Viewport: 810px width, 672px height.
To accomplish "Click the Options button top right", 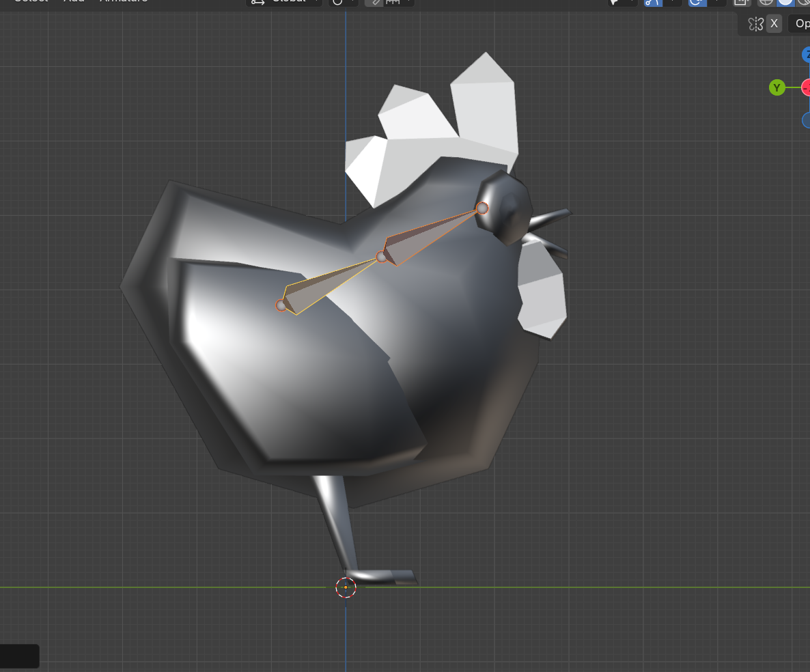I will (x=800, y=23).
